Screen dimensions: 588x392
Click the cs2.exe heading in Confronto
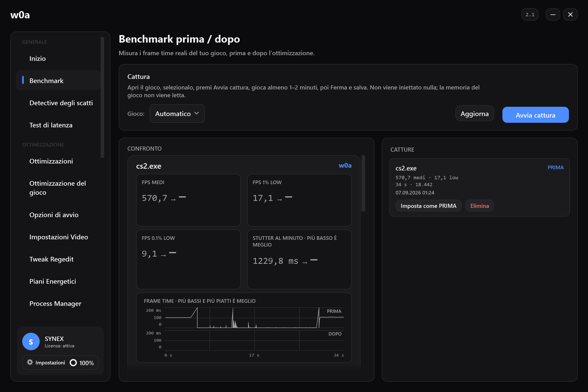[149, 166]
